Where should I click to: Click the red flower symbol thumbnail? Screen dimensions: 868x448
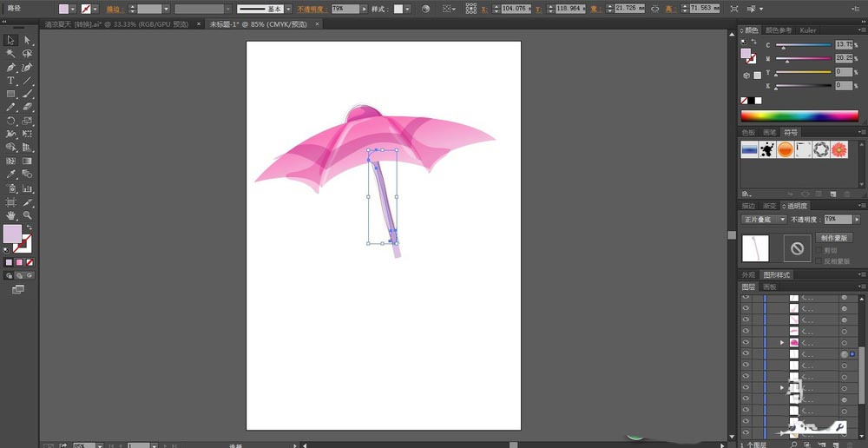pos(839,149)
